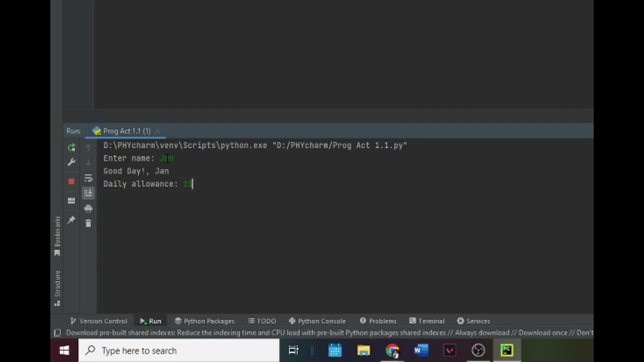Print the console output

click(89, 208)
